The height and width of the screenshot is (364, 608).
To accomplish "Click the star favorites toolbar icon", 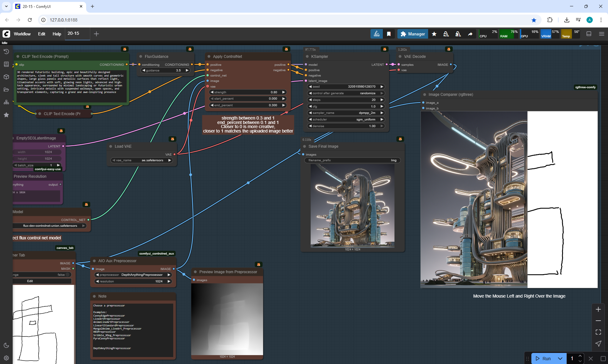I will tap(434, 34).
